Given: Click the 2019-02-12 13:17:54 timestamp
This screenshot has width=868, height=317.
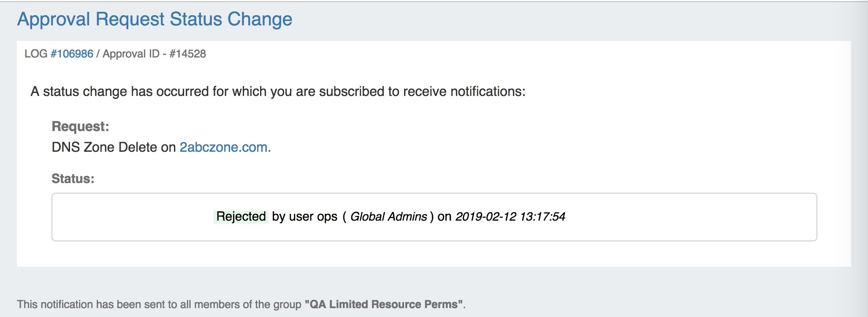Looking at the screenshot, I should [x=510, y=216].
